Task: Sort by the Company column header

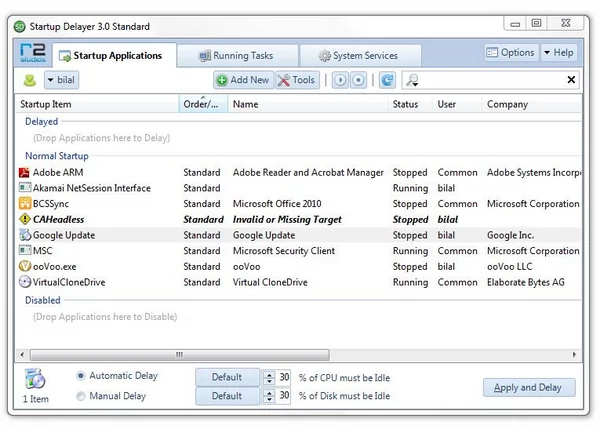Action: pyautogui.click(x=532, y=104)
